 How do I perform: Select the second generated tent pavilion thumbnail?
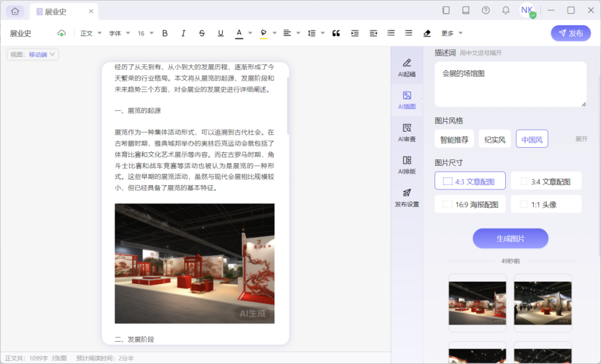click(x=543, y=303)
